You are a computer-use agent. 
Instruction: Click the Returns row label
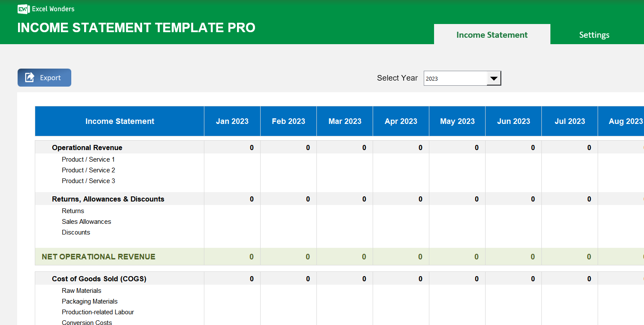(x=73, y=211)
